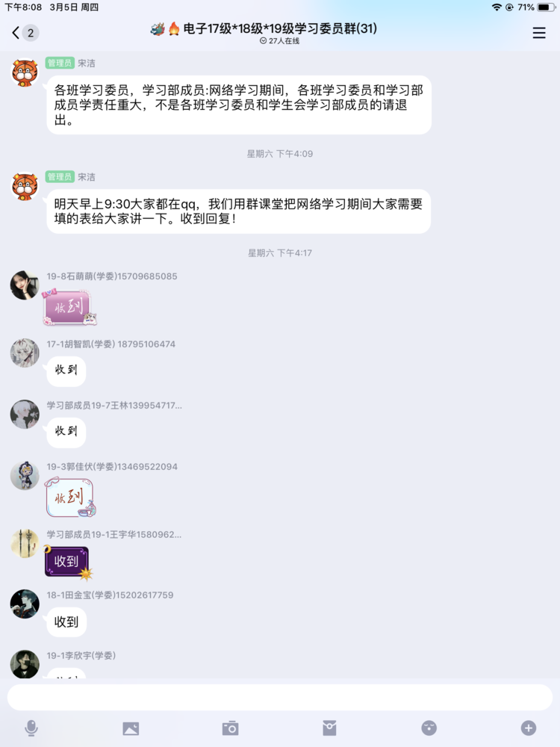Open avatar of 18-1田金宝(学委)
560x747 pixels.
click(x=25, y=604)
